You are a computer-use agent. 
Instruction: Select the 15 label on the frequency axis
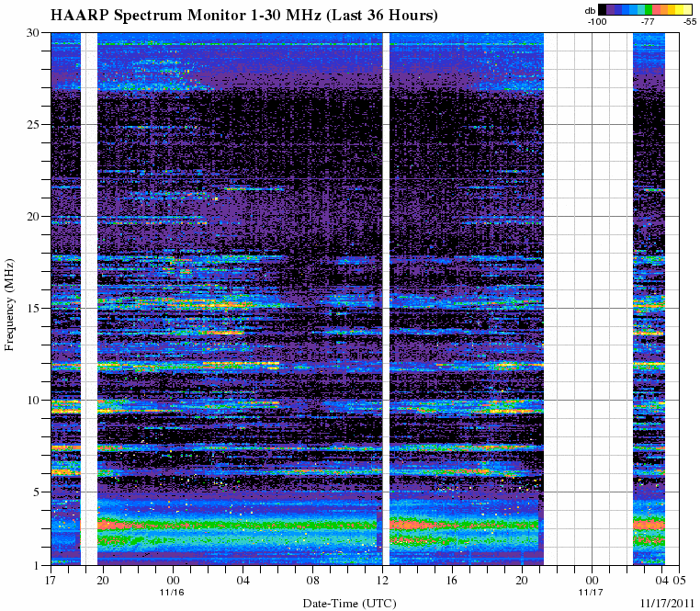pyautogui.click(x=34, y=309)
